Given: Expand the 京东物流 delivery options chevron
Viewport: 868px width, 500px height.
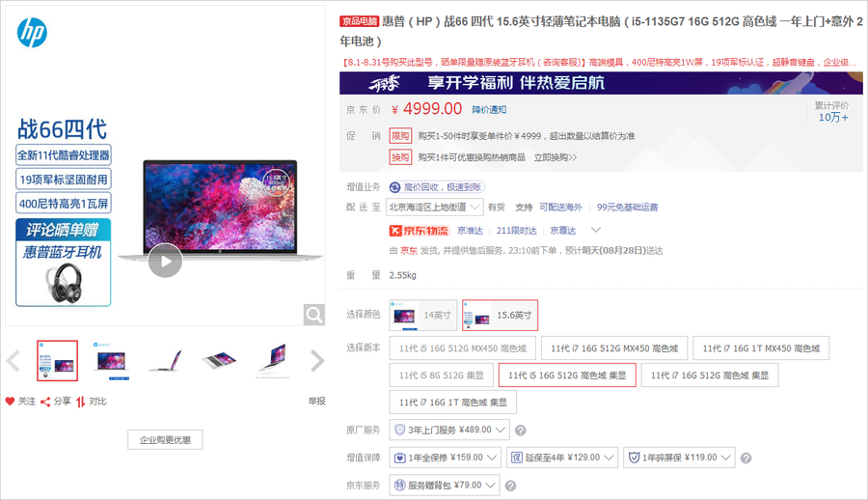Looking at the screenshot, I should click(596, 230).
